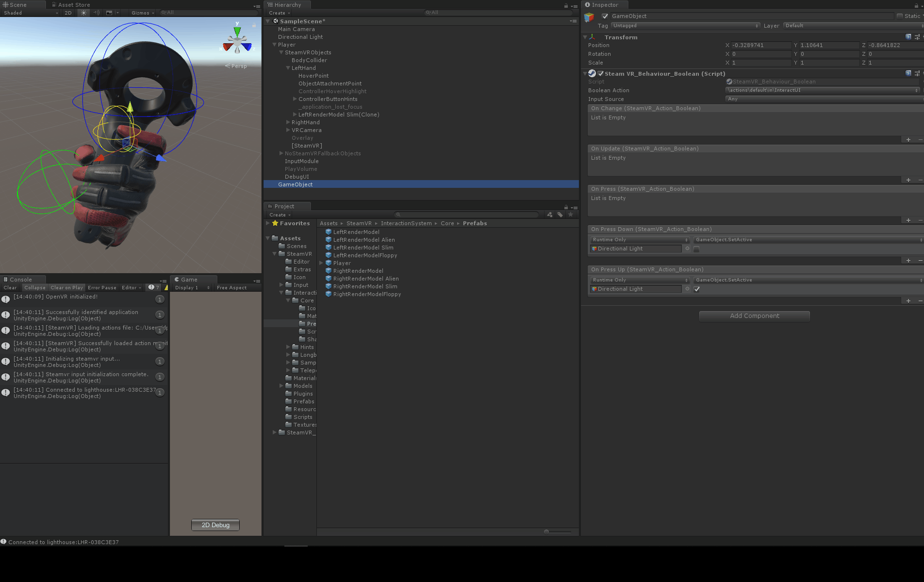Open Transform component settings gear
This screenshot has width=924, height=582.
(917, 37)
